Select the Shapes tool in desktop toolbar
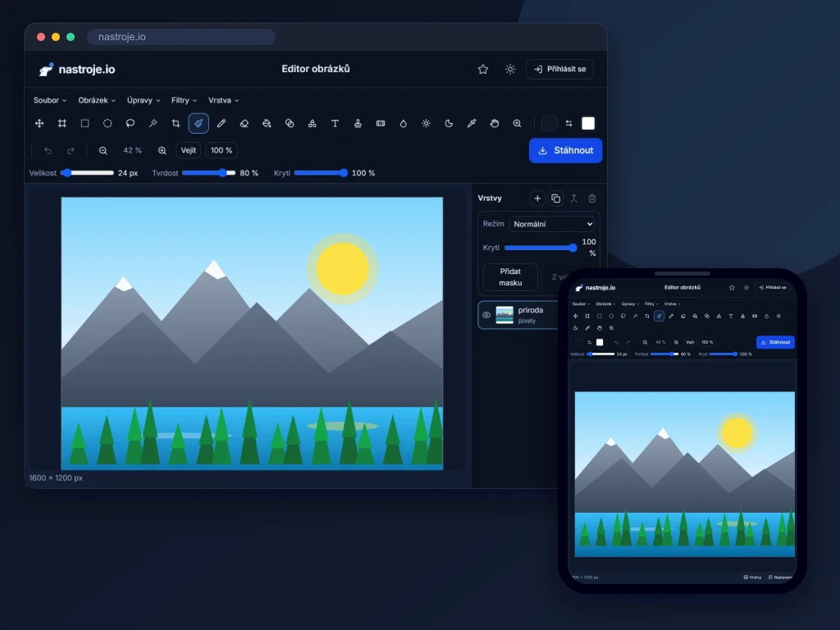Viewport: 840px width, 630px height. [x=313, y=123]
